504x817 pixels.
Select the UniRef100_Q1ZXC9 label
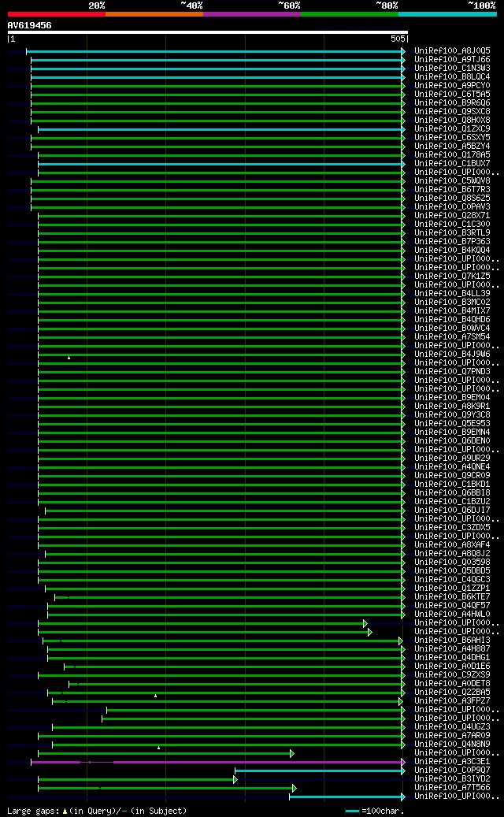(452, 128)
